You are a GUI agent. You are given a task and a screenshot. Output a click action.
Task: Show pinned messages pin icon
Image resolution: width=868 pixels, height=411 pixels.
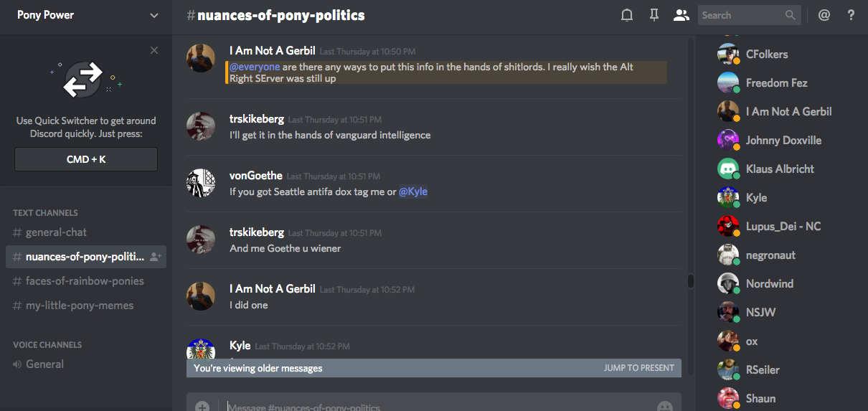654,15
